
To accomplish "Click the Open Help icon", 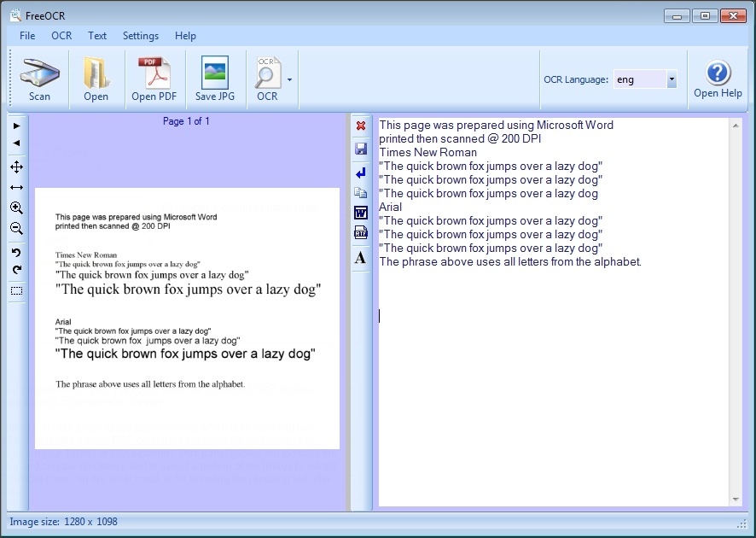I will 718,79.
